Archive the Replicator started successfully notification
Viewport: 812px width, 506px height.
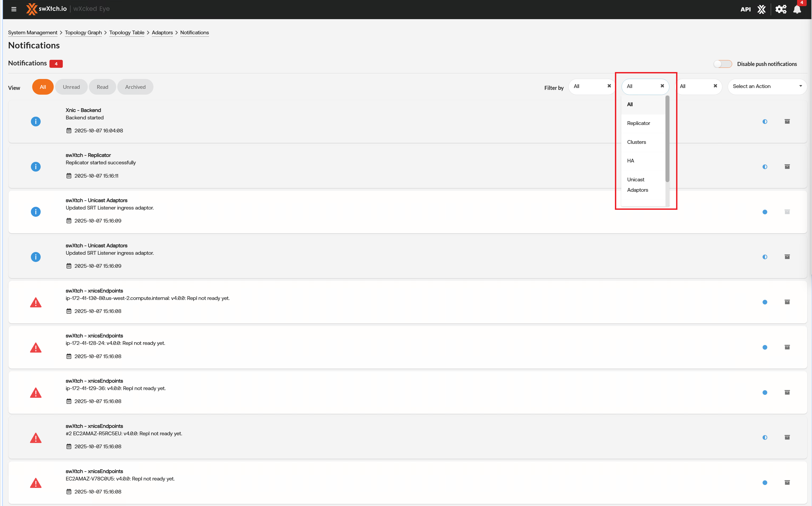coord(787,167)
